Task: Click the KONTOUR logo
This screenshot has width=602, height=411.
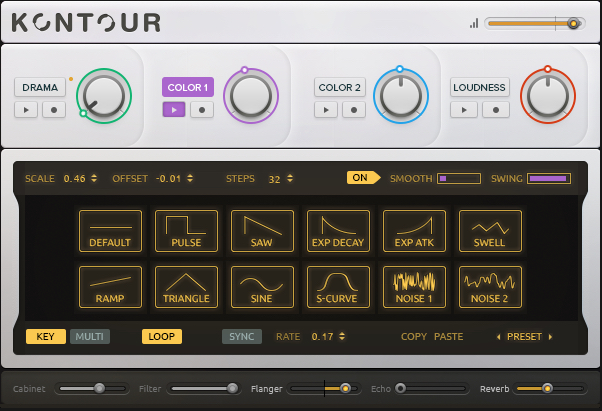Action: (x=86, y=23)
